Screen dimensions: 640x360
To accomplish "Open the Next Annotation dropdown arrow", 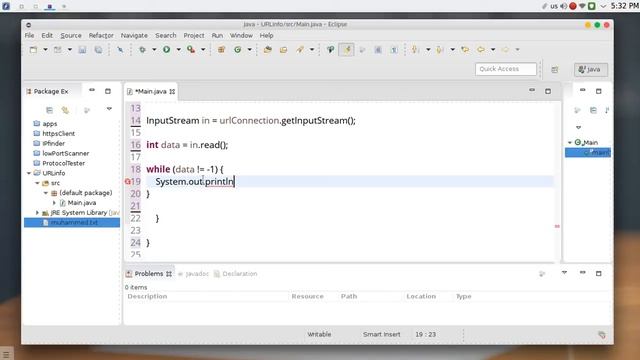I will point(428,50).
